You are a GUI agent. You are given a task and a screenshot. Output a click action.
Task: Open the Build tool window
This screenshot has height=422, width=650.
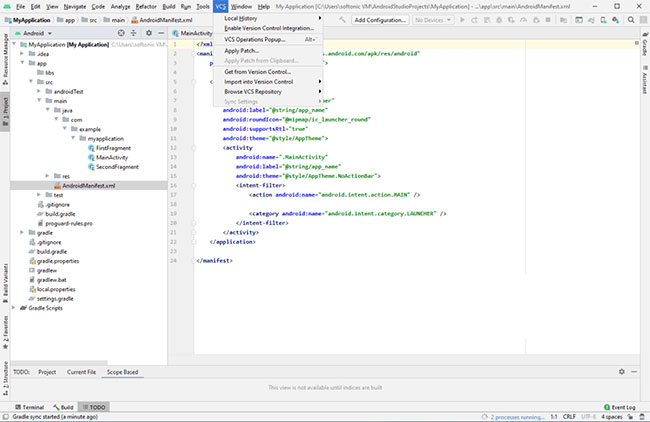[63, 407]
